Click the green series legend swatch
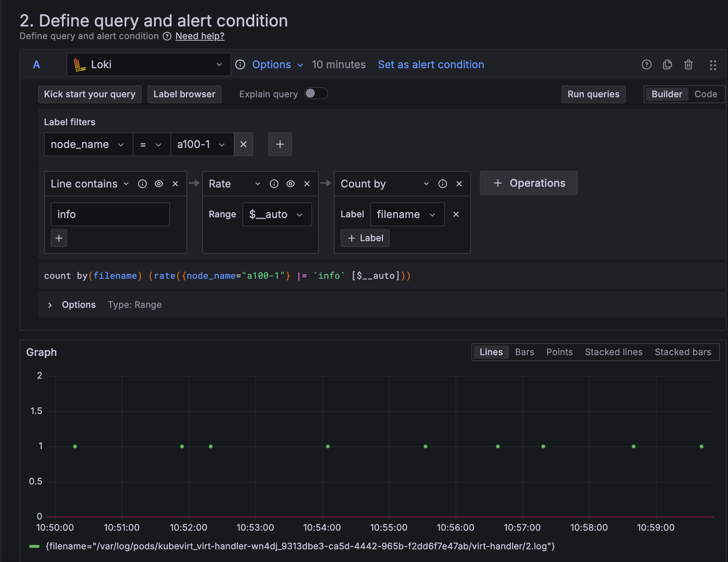This screenshot has width=728, height=562. pos(34,546)
